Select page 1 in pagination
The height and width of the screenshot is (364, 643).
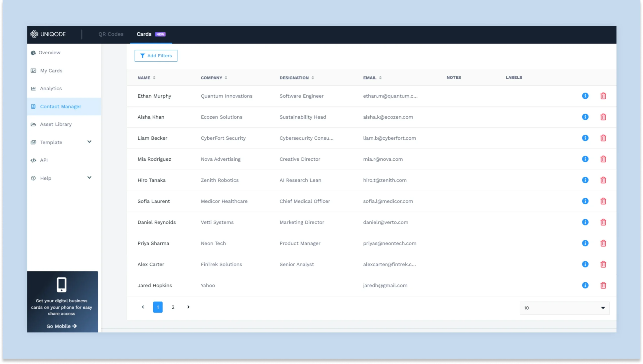(158, 307)
